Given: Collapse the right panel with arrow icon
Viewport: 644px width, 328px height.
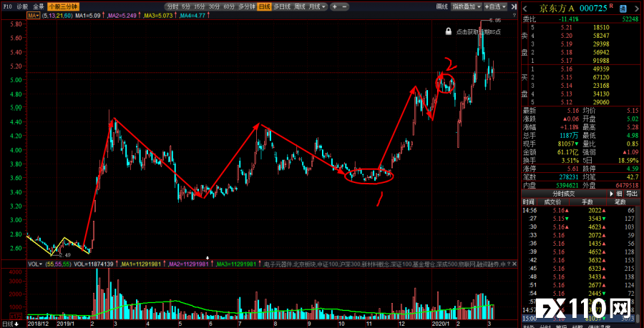Looking at the screenshot, I should pos(513,6).
